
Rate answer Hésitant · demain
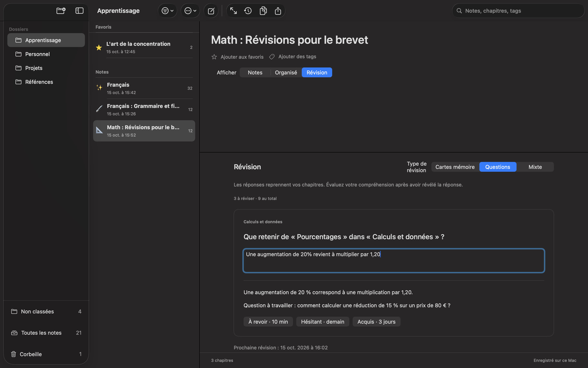point(322,322)
